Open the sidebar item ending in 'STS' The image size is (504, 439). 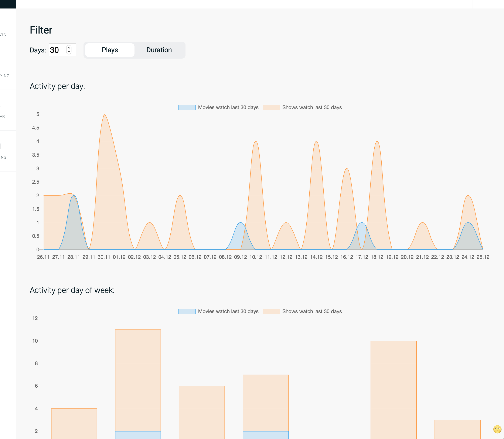[3, 35]
